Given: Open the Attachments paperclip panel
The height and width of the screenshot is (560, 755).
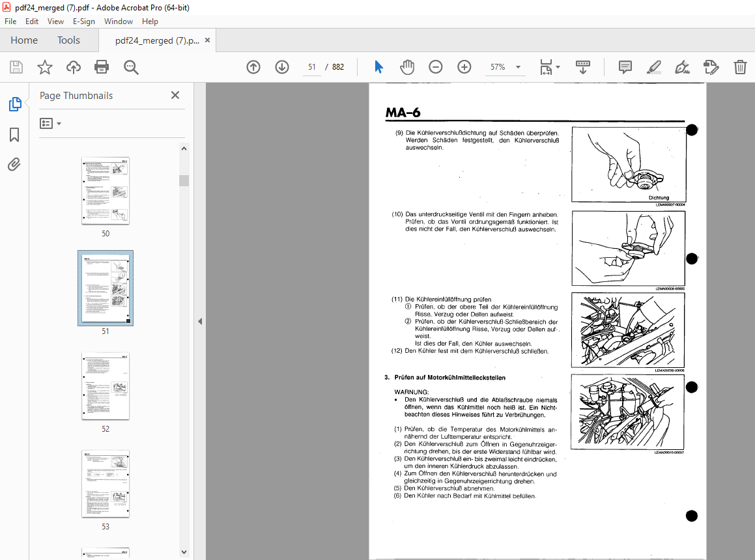Looking at the screenshot, I should (x=14, y=165).
